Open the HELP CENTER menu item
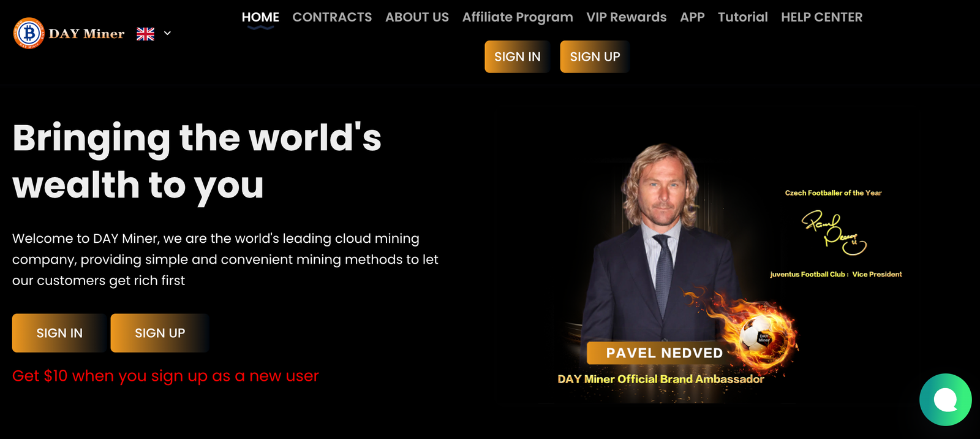980x439 pixels. click(x=821, y=17)
